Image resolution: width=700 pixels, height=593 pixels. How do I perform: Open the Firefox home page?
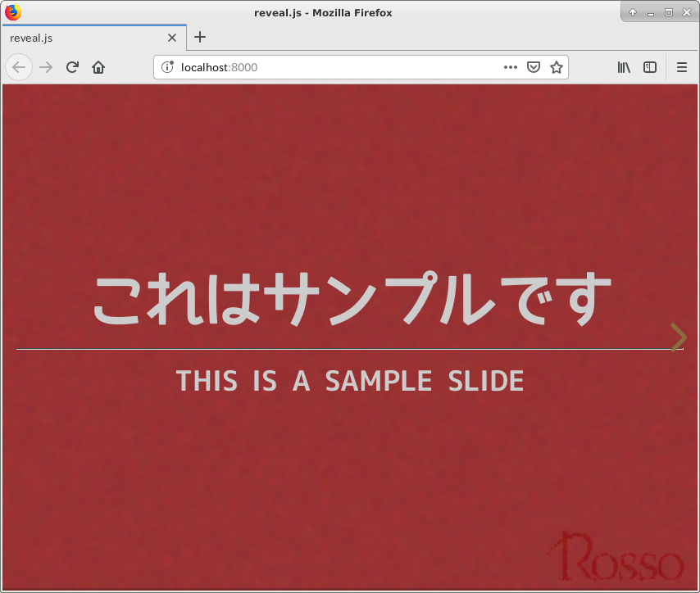[98, 67]
